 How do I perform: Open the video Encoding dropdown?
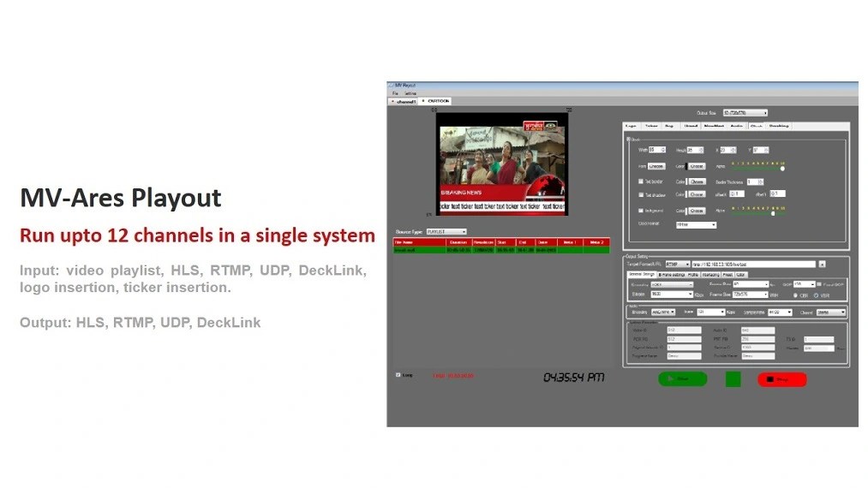coord(672,284)
